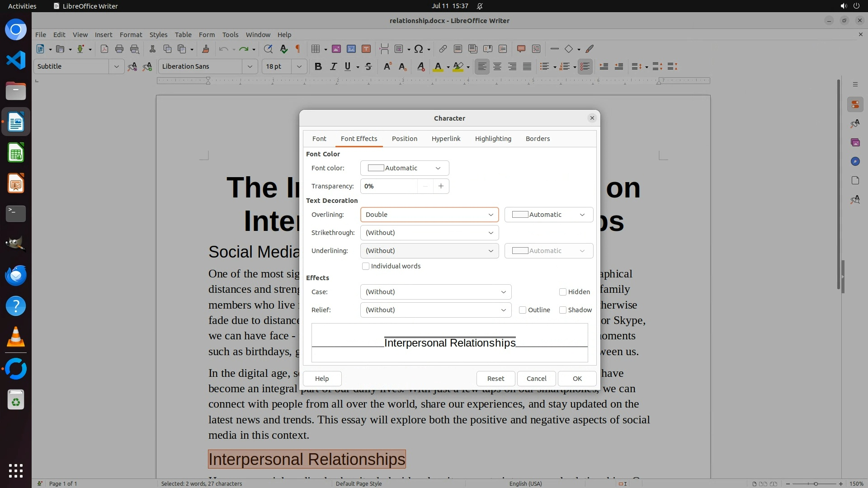Switch to the Position tab
The width and height of the screenshot is (868, 488).
(x=404, y=139)
